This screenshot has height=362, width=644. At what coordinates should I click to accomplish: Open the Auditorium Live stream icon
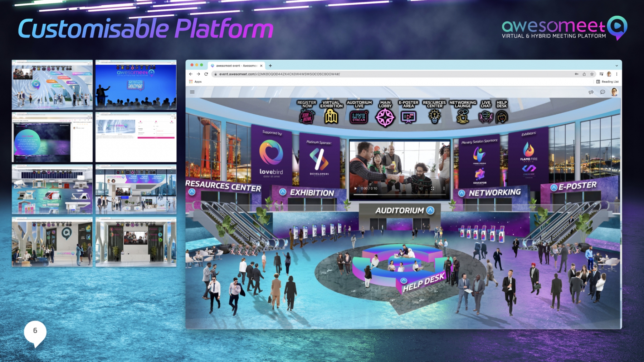tap(359, 117)
